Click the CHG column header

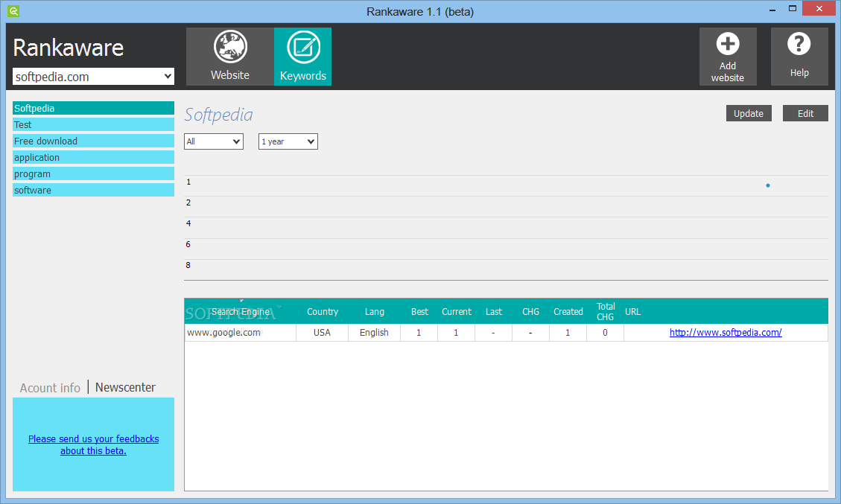(530, 311)
